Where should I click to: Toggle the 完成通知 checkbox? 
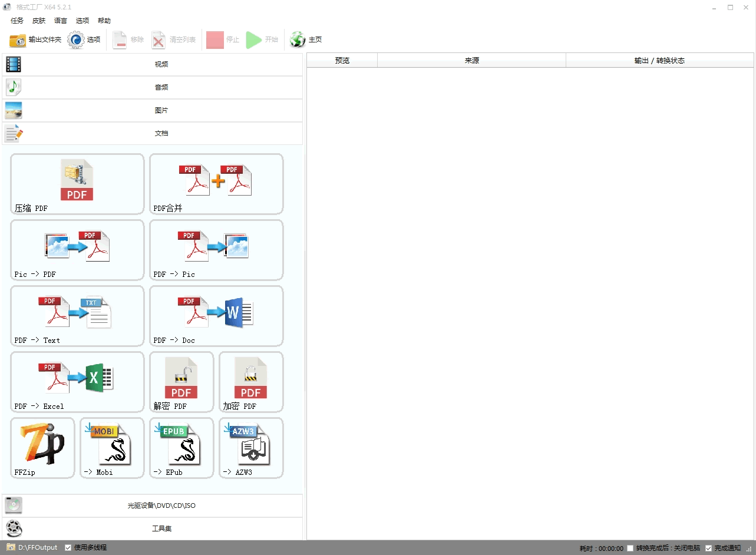(709, 548)
